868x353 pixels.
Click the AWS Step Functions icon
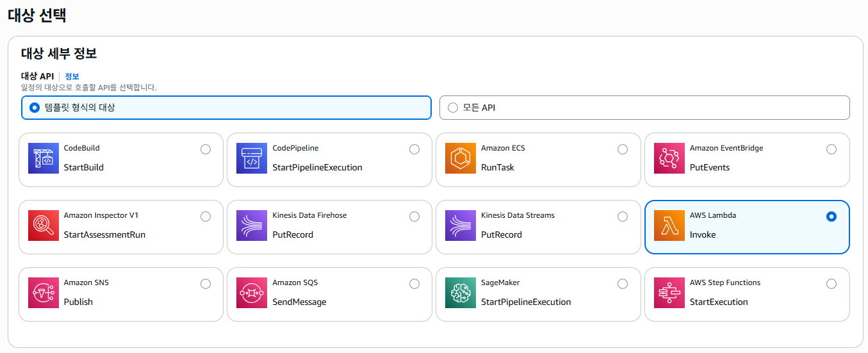pyautogui.click(x=669, y=293)
